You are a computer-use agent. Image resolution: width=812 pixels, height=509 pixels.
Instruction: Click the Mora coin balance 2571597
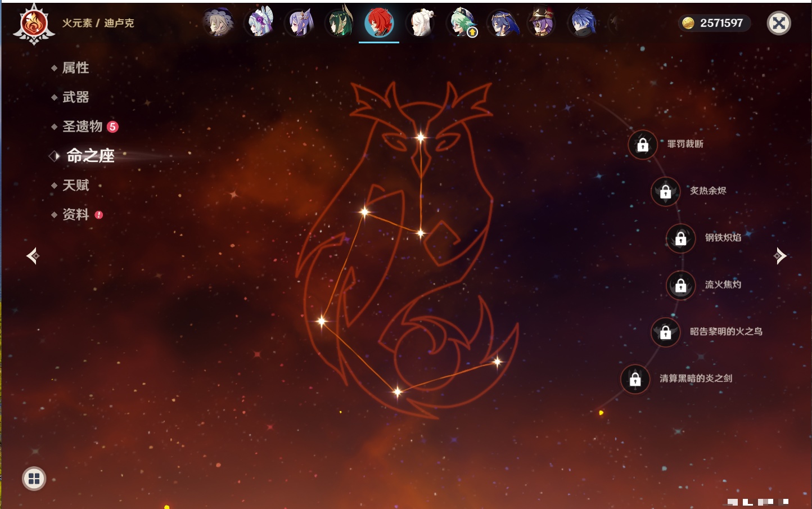pyautogui.click(x=714, y=23)
